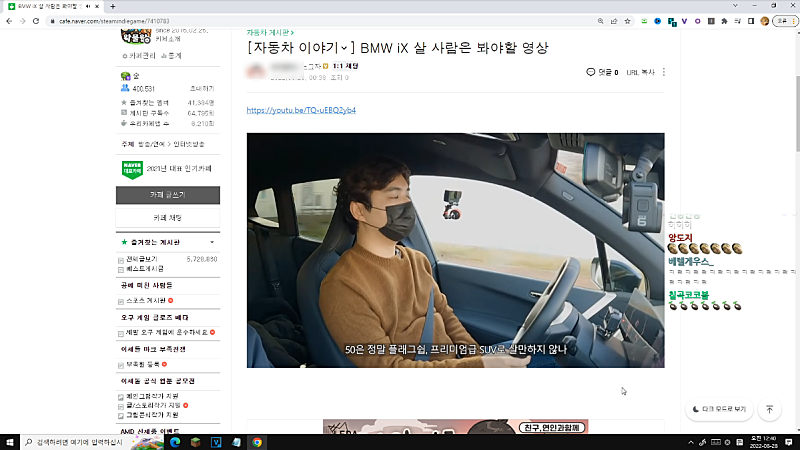The image size is (800, 450).
Task: Open the comments count link
Action: [603, 72]
